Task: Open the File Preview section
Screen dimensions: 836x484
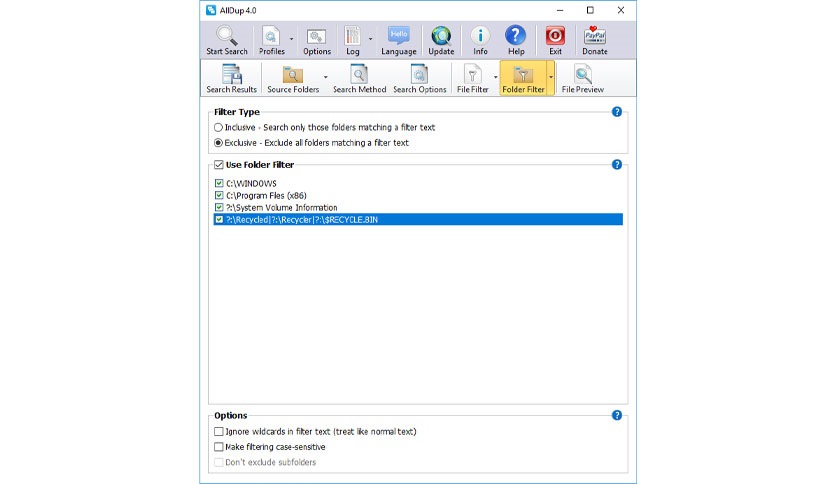Action: tap(582, 78)
